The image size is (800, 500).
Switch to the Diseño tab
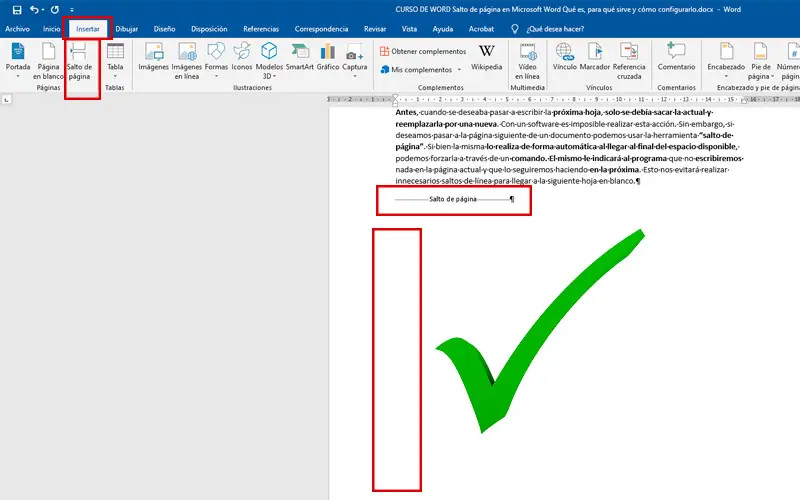coord(164,29)
